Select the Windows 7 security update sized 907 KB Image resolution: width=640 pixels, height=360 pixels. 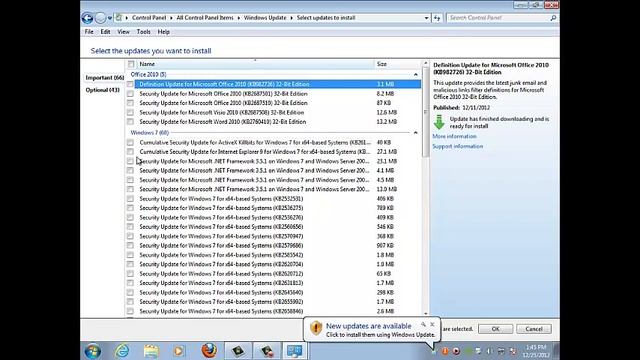click(x=273, y=246)
